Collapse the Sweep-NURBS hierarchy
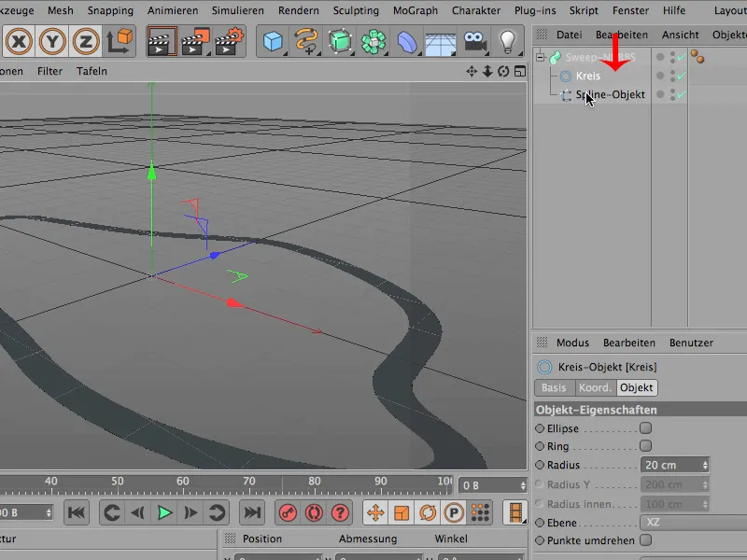The width and height of the screenshot is (747, 560). click(540, 57)
